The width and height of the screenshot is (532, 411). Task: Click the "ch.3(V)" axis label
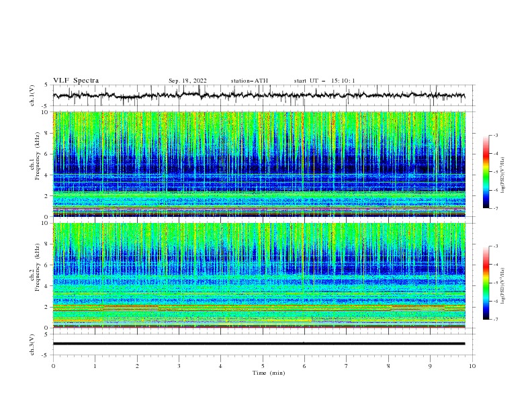pos(32,345)
